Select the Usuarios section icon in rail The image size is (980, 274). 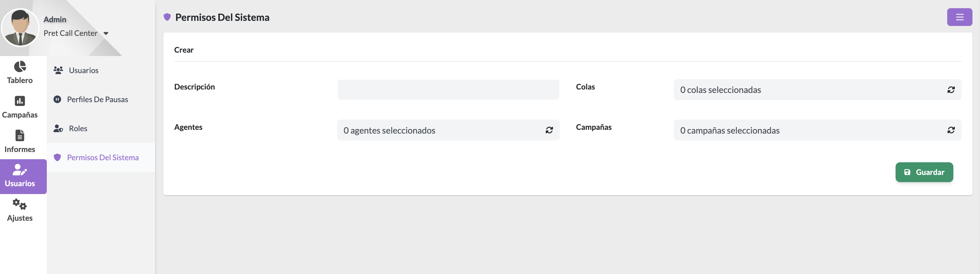(20, 170)
